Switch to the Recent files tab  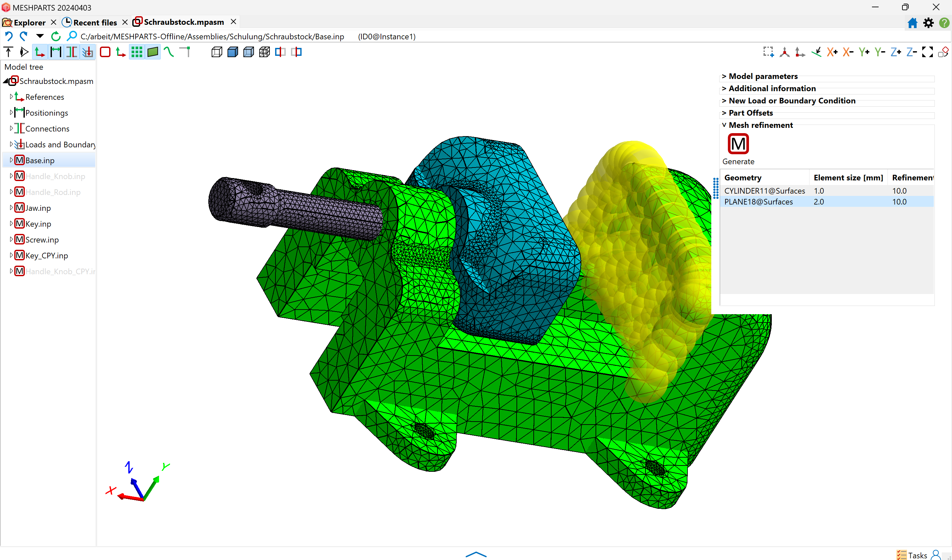(x=90, y=22)
